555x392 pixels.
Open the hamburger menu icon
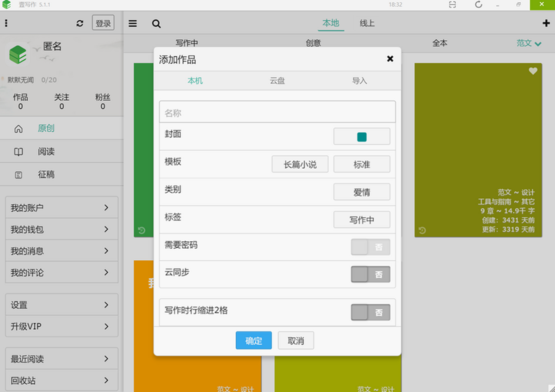click(133, 24)
